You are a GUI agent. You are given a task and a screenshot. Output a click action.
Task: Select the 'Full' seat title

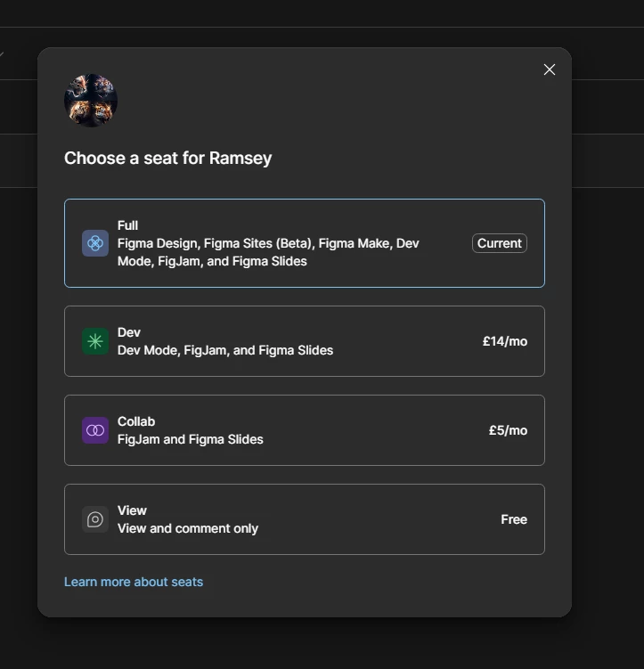tap(127, 225)
